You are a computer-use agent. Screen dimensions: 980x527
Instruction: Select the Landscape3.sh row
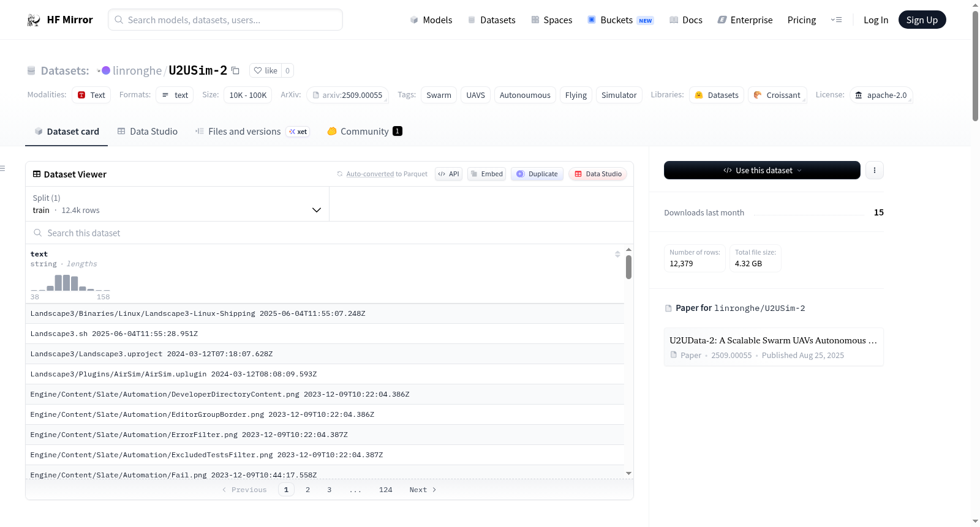click(x=325, y=334)
